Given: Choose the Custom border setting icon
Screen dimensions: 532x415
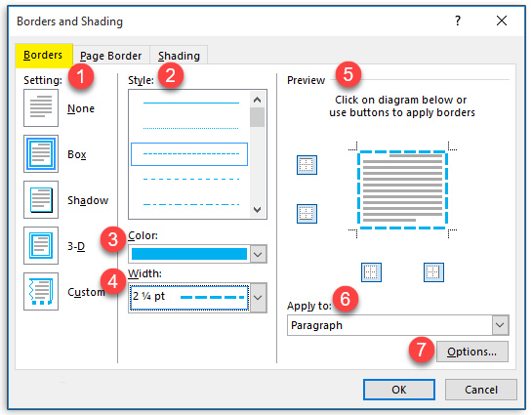Looking at the screenshot, I should pyautogui.click(x=41, y=292).
